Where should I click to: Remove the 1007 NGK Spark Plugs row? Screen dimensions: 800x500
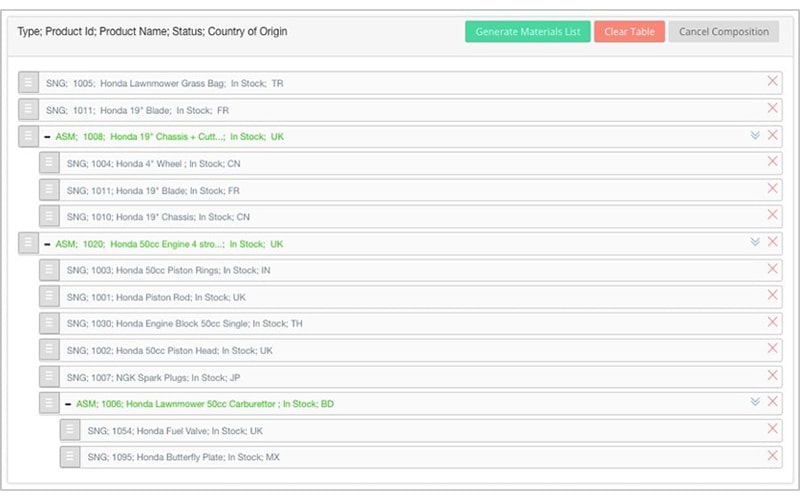click(x=772, y=376)
